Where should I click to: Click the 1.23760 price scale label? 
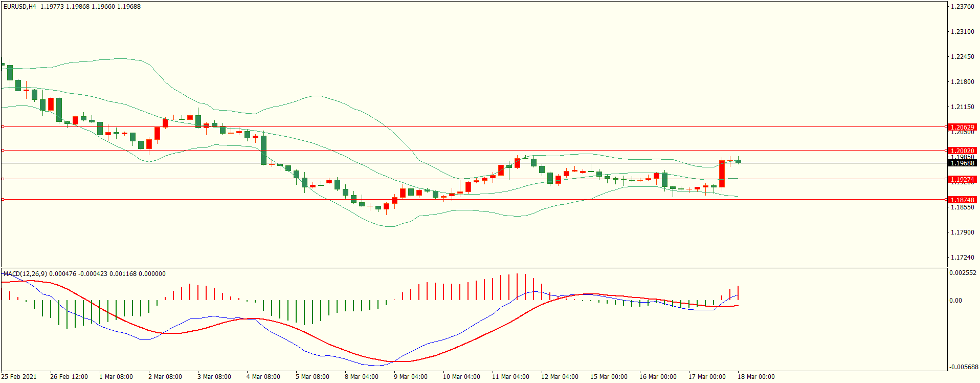pyautogui.click(x=962, y=7)
